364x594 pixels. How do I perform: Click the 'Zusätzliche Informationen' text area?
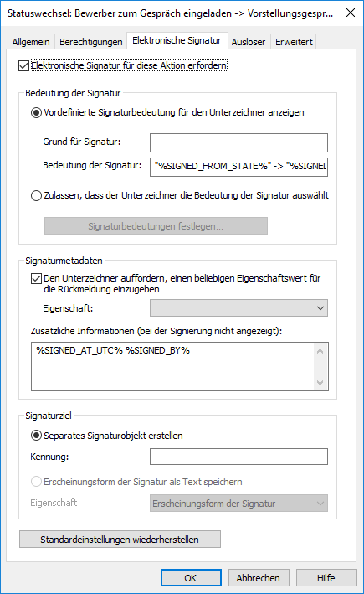(x=173, y=366)
